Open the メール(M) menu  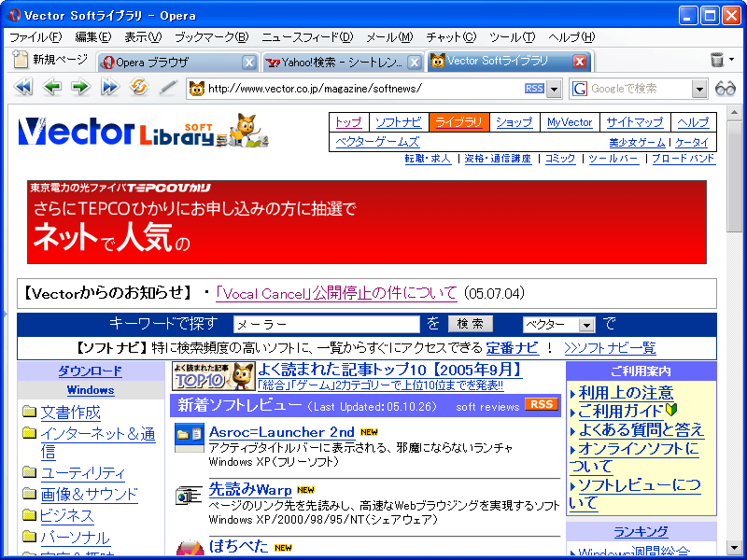point(389,37)
